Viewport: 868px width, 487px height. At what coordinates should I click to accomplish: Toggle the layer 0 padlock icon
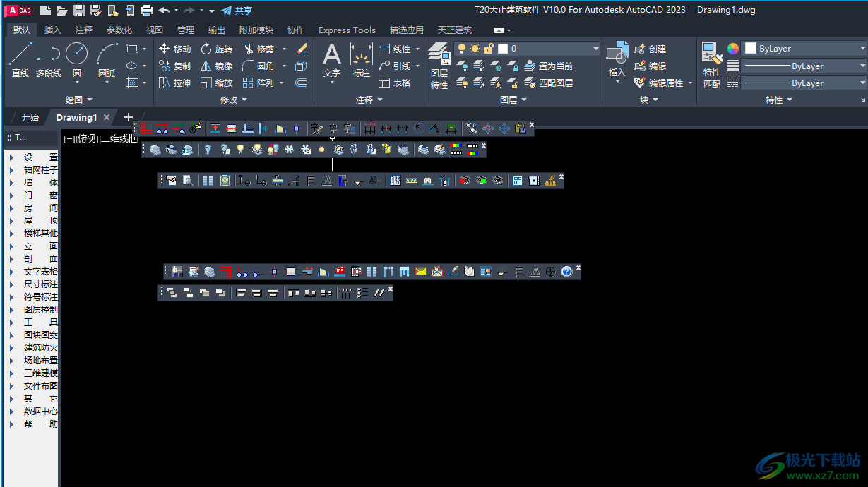488,49
